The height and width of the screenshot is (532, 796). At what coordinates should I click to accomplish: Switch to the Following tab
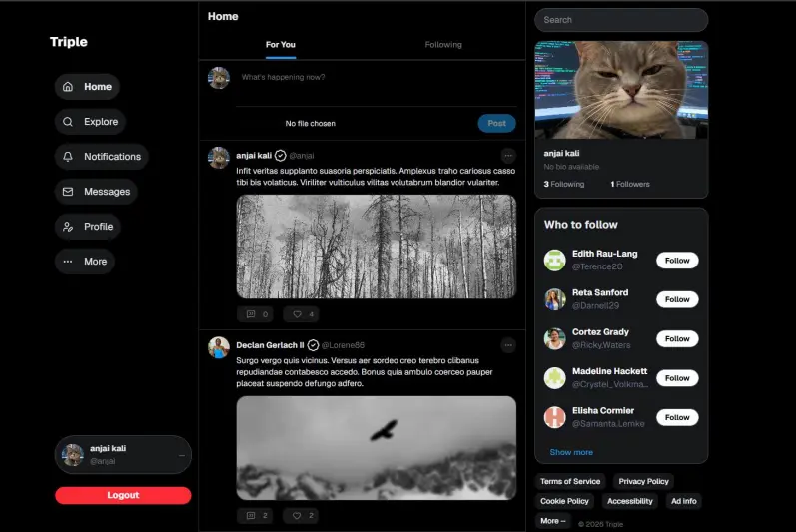[x=443, y=45]
